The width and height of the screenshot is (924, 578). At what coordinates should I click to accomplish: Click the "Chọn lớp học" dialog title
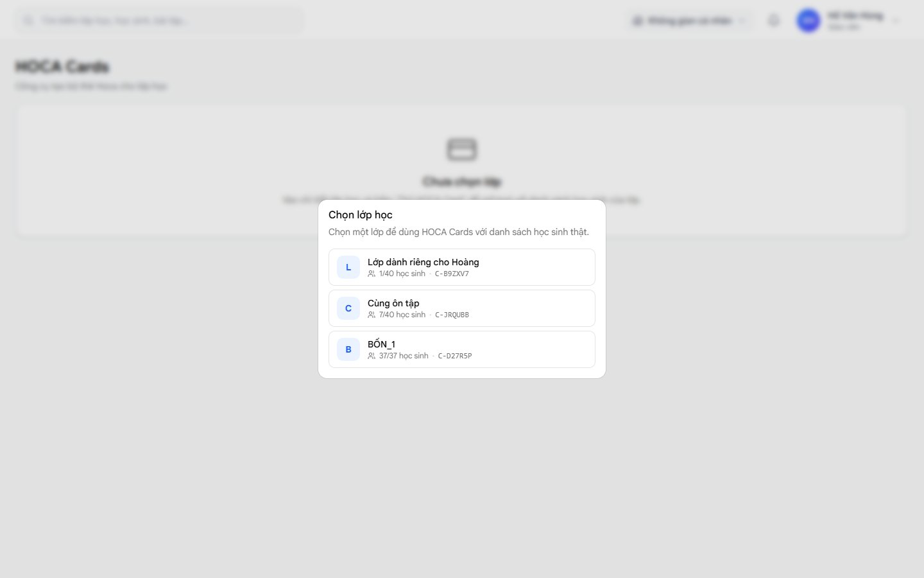pos(361,215)
